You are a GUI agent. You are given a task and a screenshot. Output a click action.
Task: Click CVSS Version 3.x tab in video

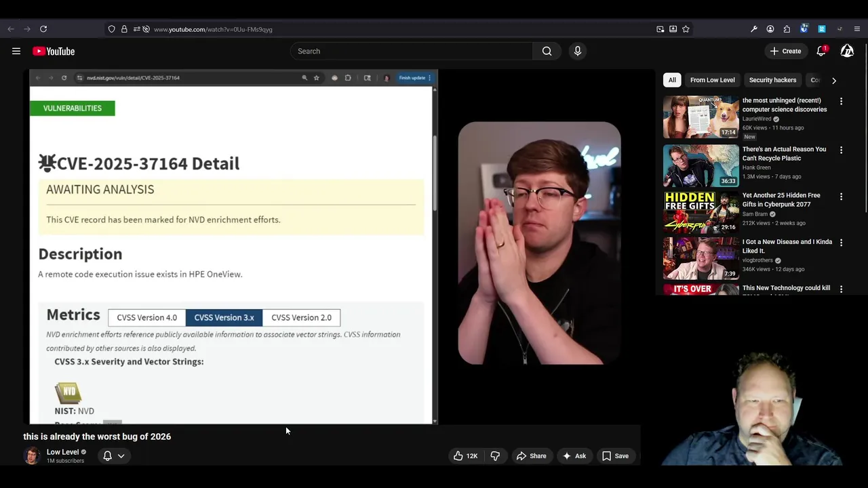pos(224,317)
